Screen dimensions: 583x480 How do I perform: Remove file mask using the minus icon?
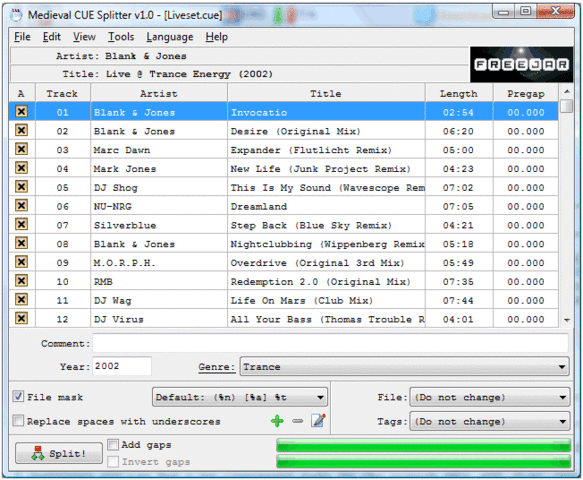click(x=297, y=421)
